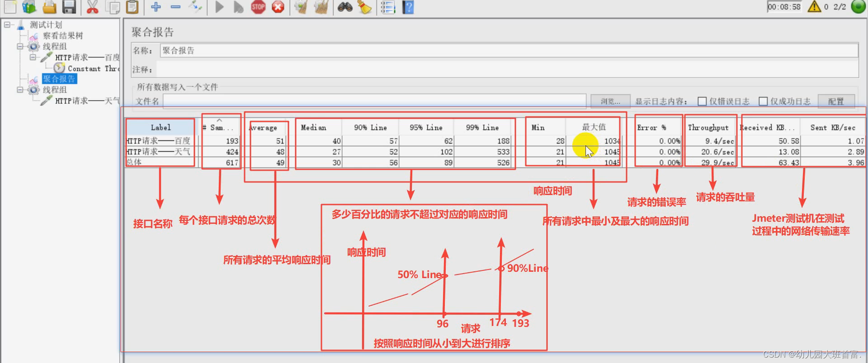Screen dimensions: 868x363
Task: Click the 注释 input field
Action: (507, 70)
